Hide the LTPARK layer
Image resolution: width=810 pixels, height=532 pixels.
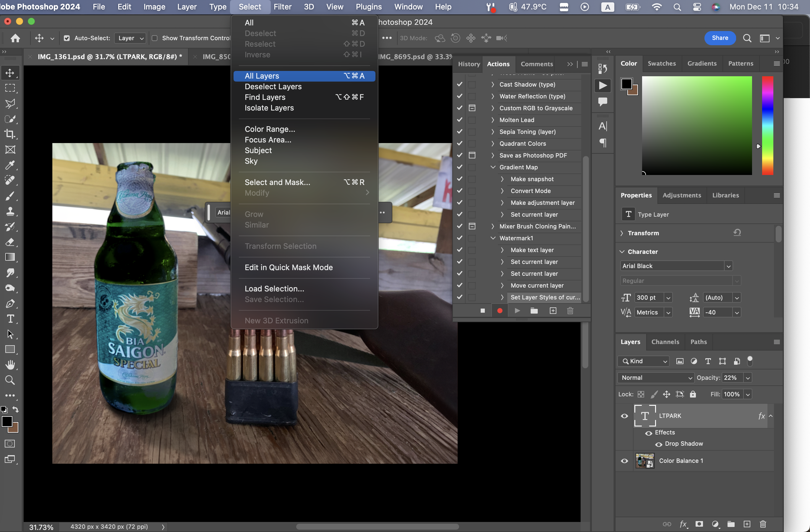625,416
